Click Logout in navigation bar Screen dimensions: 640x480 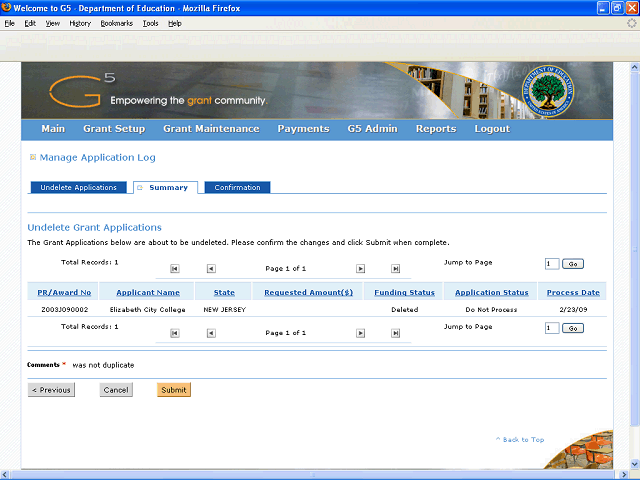coord(492,129)
